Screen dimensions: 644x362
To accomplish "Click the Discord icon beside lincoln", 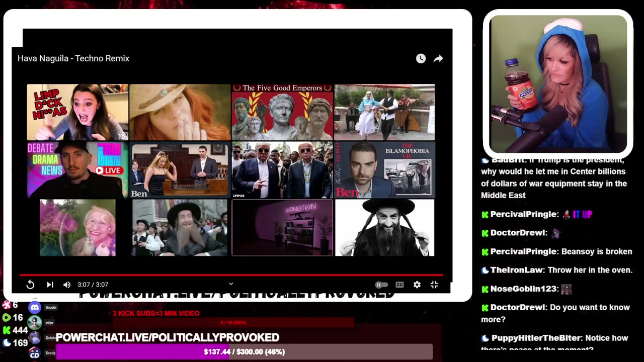I will pyautogui.click(x=35, y=307).
